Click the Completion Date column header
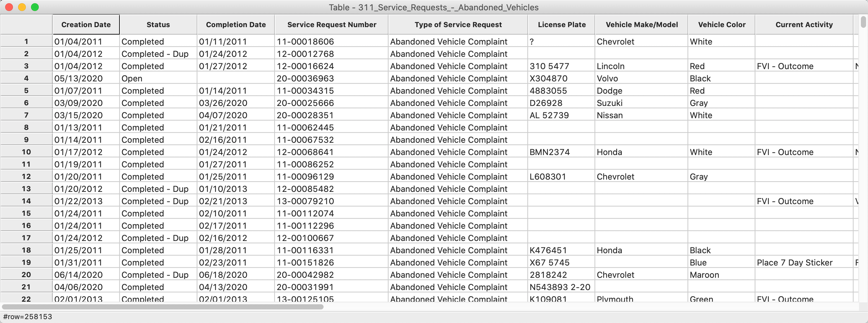868x323 pixels. click(x=236, y=25)
